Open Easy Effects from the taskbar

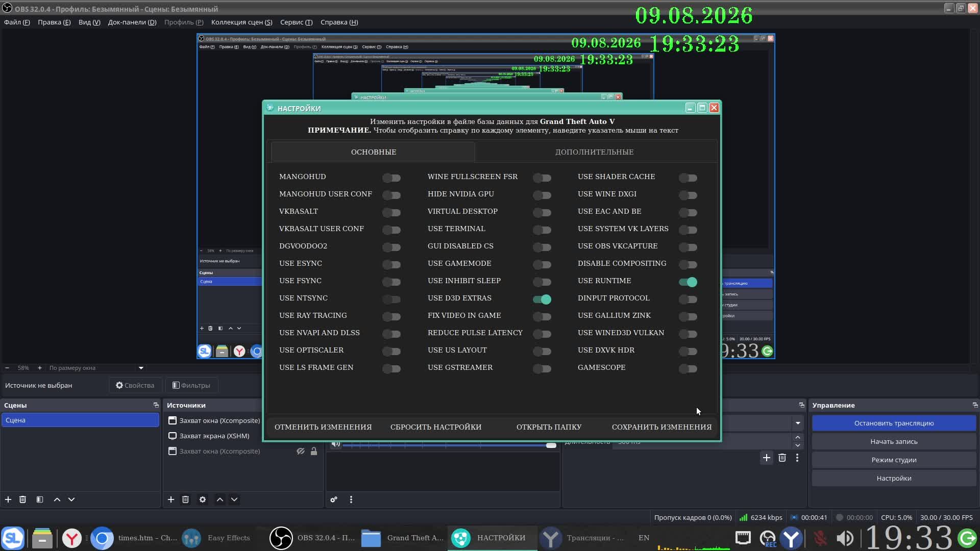pos(216,538)
